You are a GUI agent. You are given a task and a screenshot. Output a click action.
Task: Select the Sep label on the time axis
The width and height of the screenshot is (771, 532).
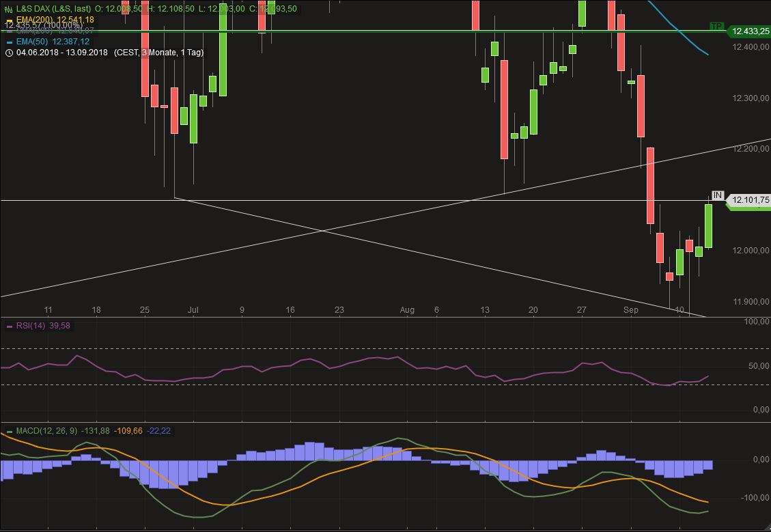[x=631, y=310]
